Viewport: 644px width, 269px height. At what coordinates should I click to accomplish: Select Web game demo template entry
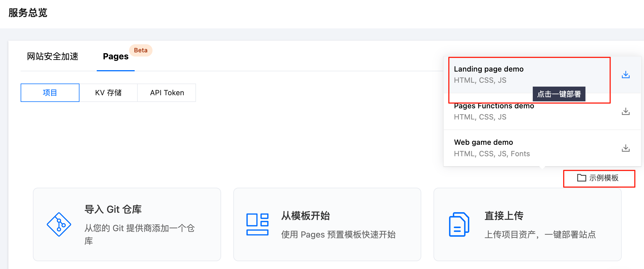[x=483, y=143]
